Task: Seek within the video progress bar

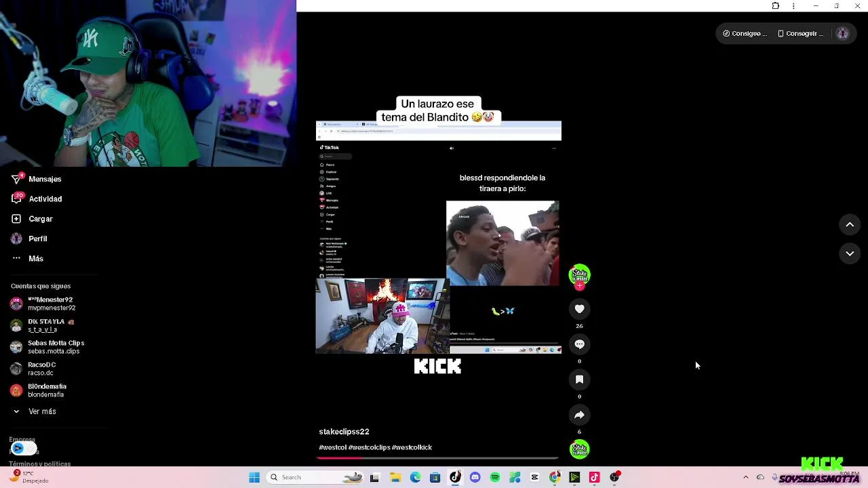Action: click(438, 458)
